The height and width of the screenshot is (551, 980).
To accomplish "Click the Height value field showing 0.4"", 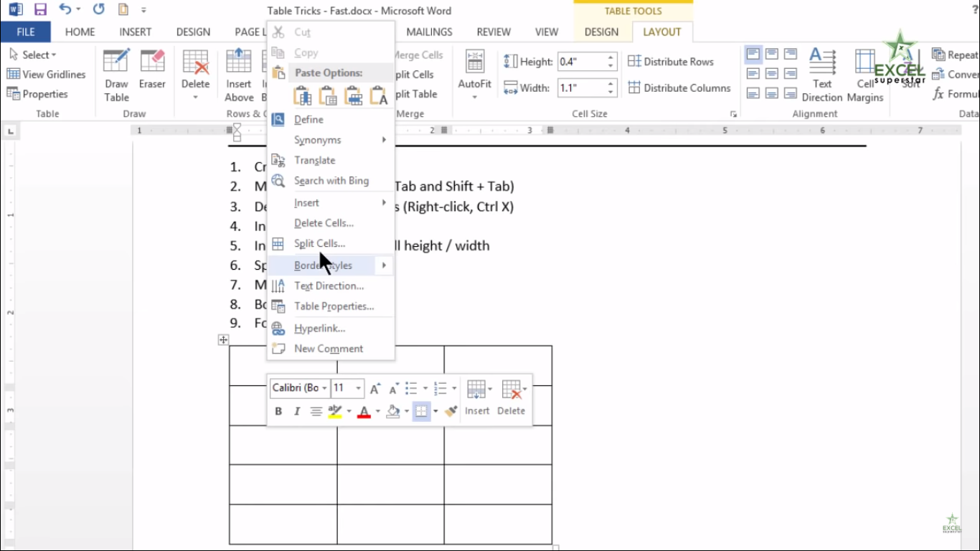I will point(581,62).
